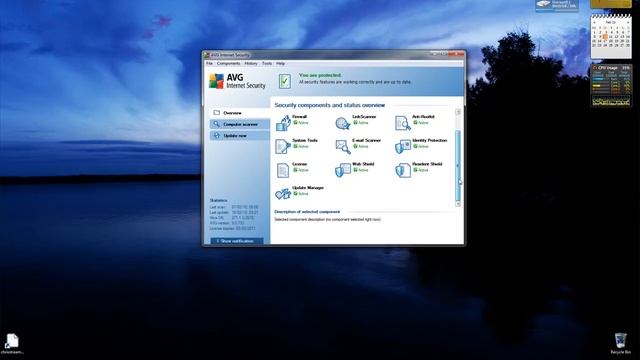The image size is (640, 360).
Task: Open the Identity Protection component icon
Action: pyautogui.click(x=402, y=146)
